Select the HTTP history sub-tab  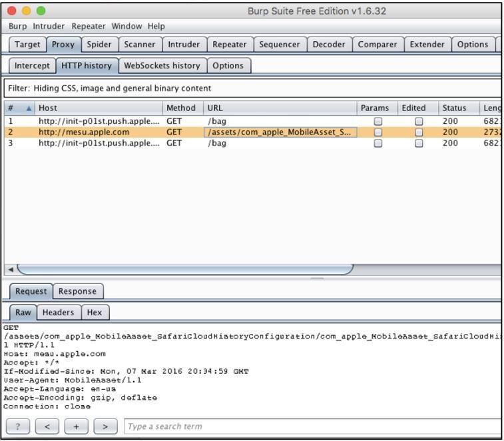click(x=87, y=66)
